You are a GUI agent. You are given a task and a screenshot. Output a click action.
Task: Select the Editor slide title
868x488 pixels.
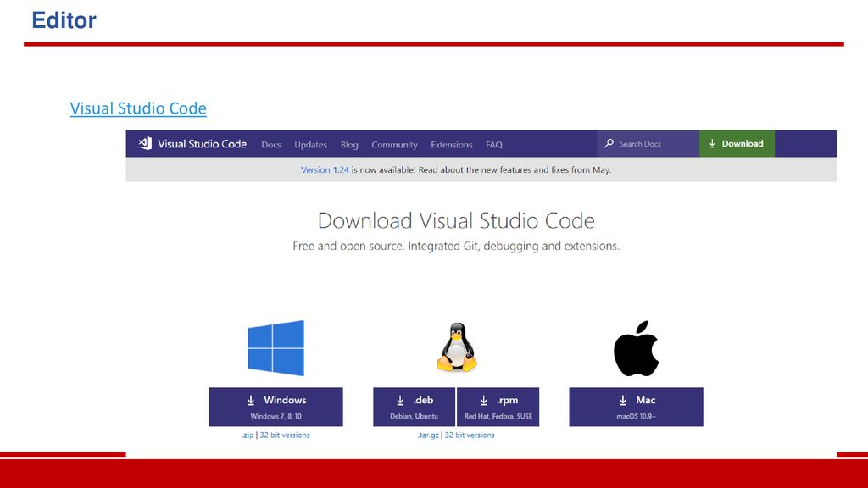point(64,20)
